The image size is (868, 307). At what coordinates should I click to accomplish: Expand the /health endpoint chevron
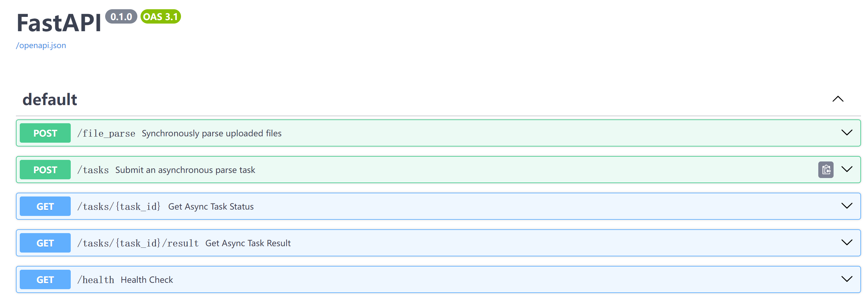click(846, 279)
